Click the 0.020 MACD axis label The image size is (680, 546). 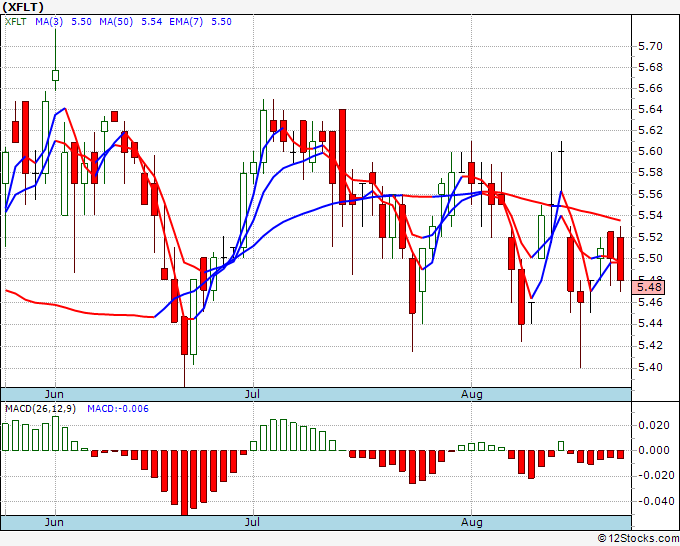654,425
